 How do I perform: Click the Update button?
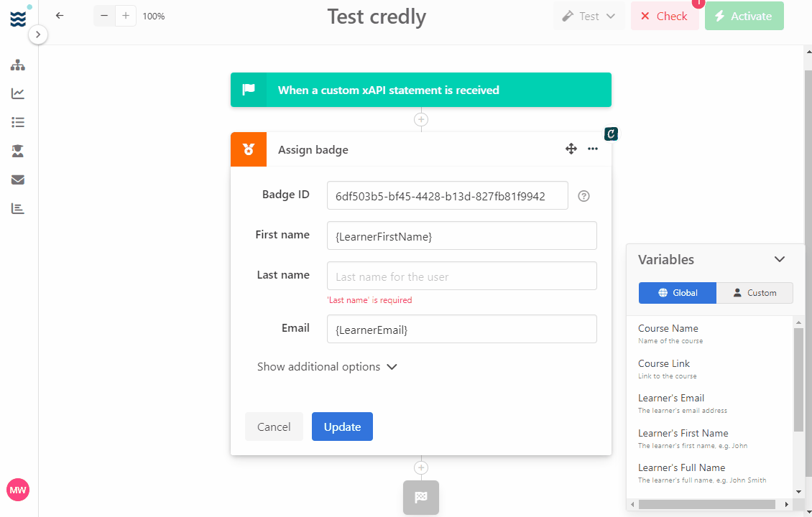point(342,427)
